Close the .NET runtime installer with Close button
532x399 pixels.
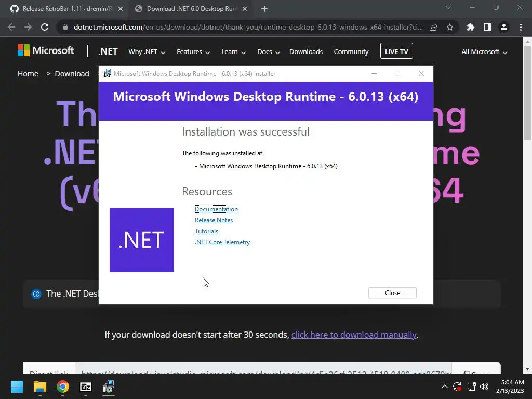pyautogui.click(x=392, y=293)
